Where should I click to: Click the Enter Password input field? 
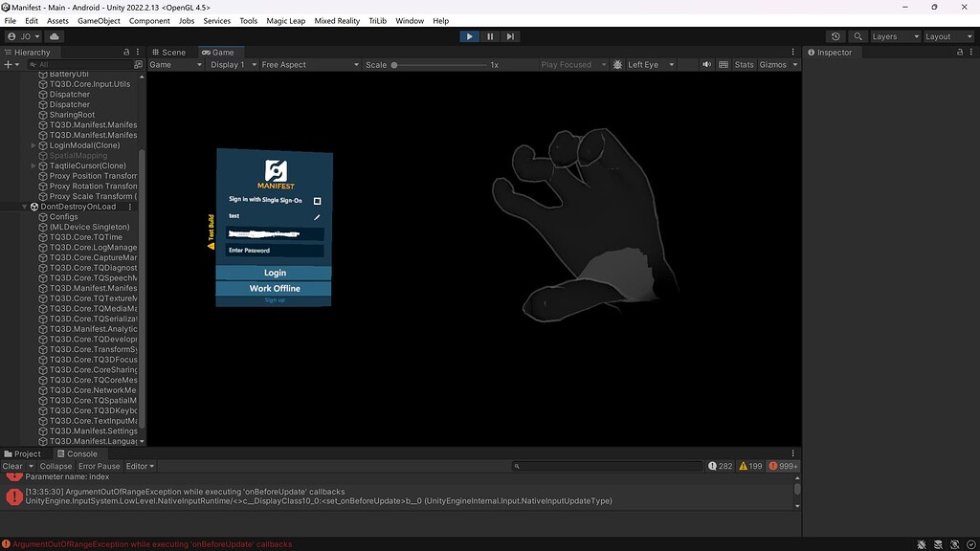[x=274, y=251]
